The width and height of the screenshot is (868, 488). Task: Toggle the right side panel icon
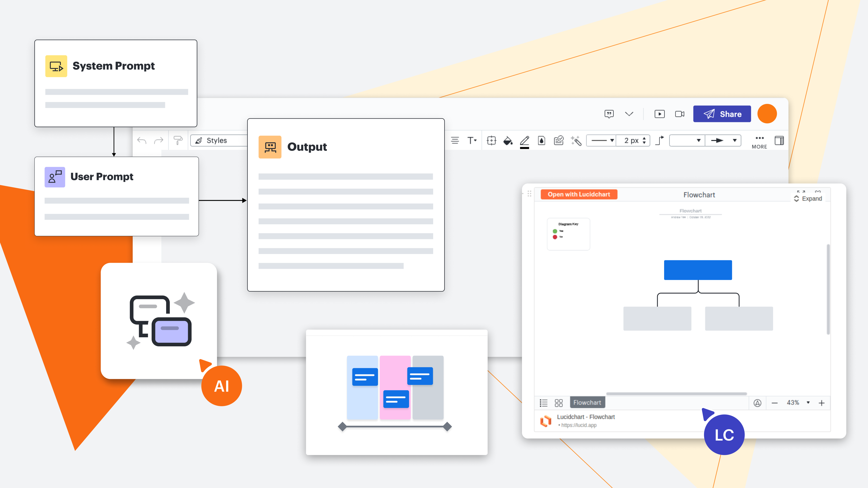779,141
